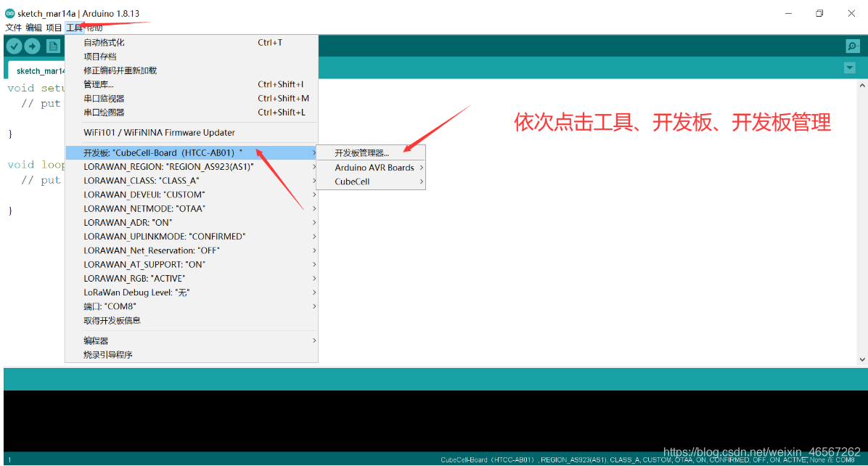868x466 pixels.
Task: Expand Arduino AVR Boards submenu
Action: (x=372, y=167)
